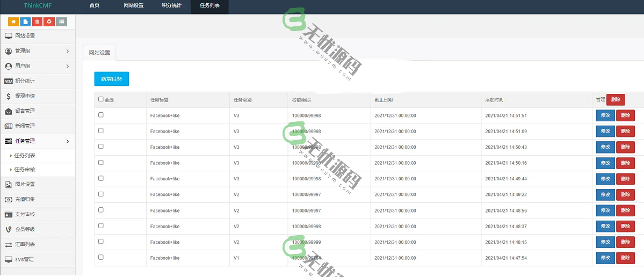Check the row added at 14:51:09
644x277 pixels.
101,130
